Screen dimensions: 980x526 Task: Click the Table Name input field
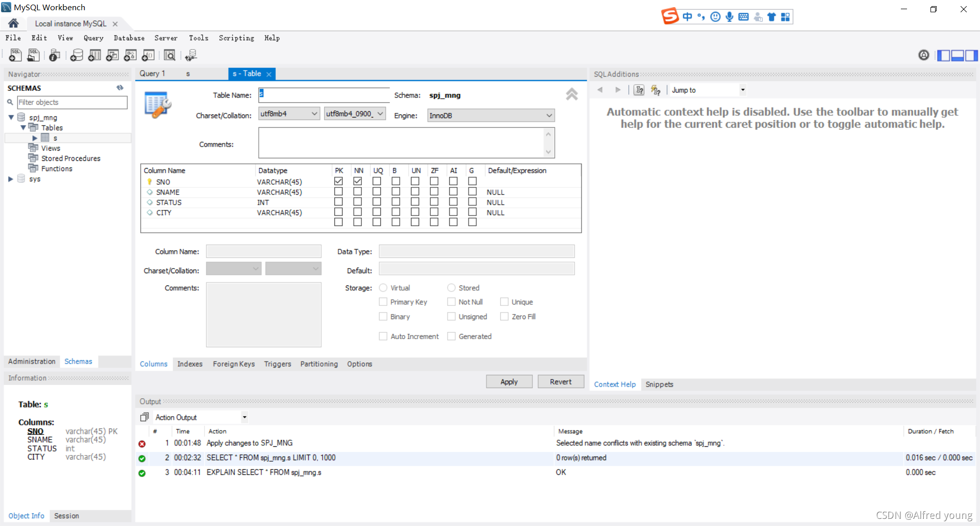[324, 94]
